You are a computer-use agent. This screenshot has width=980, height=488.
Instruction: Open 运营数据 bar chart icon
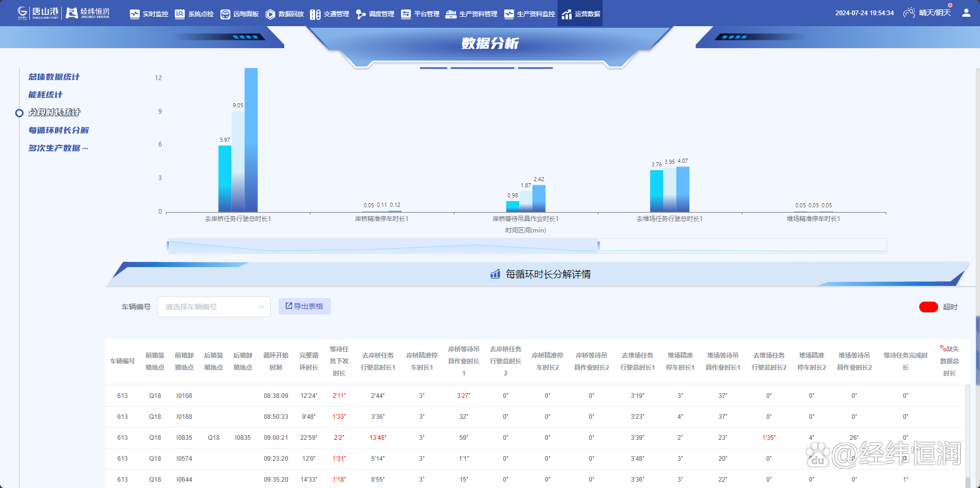pyautogui.click(x=566, y=14)
